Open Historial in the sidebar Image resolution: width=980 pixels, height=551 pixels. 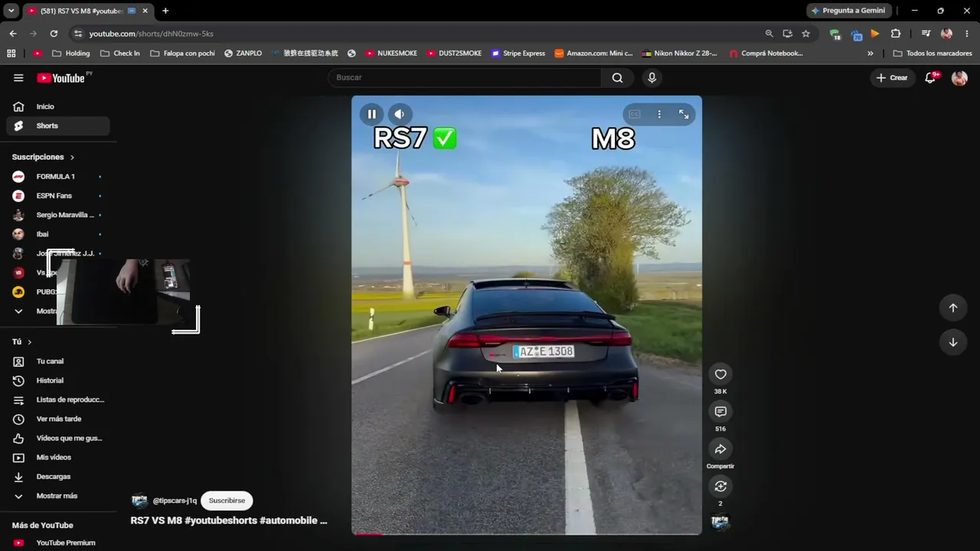(x=58, y=380)
